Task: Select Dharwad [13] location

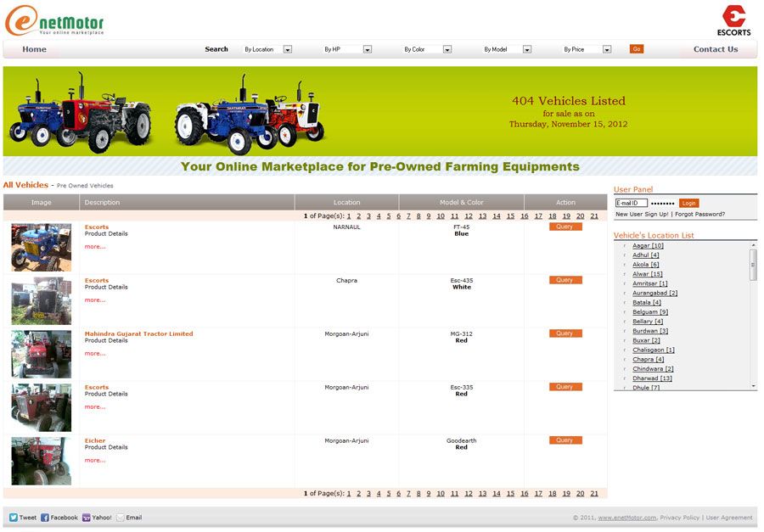Action: click(x=653, y=378)
